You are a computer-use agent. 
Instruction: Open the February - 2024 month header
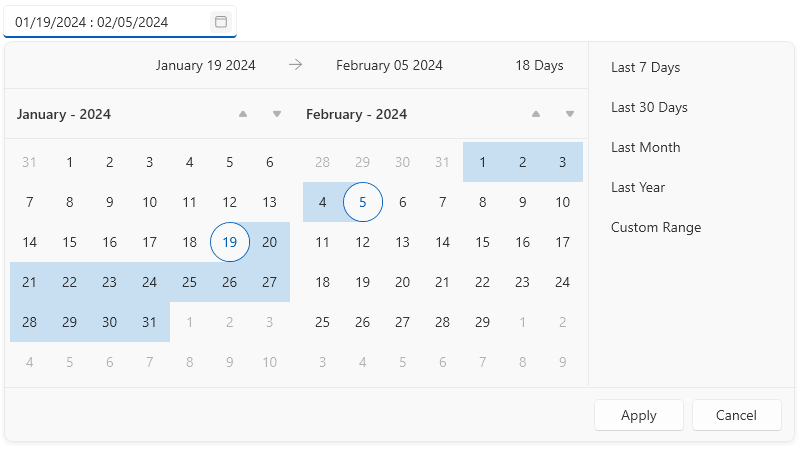click(356, 114)
